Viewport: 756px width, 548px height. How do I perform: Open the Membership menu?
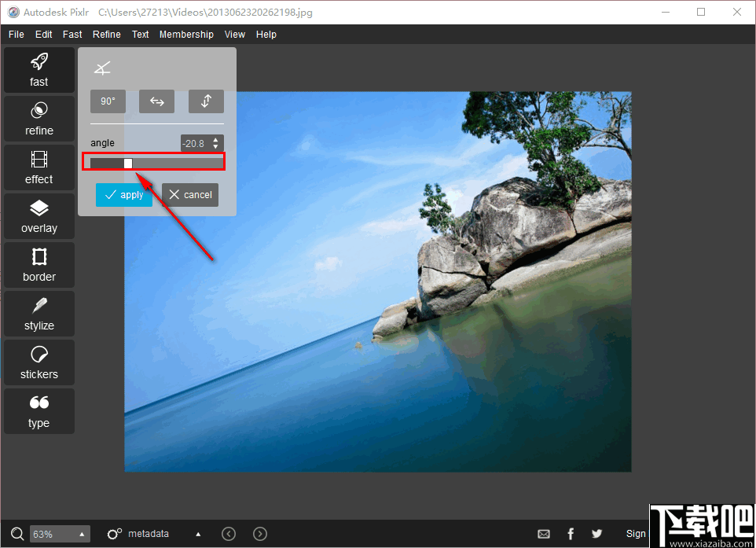pos(186,35)
